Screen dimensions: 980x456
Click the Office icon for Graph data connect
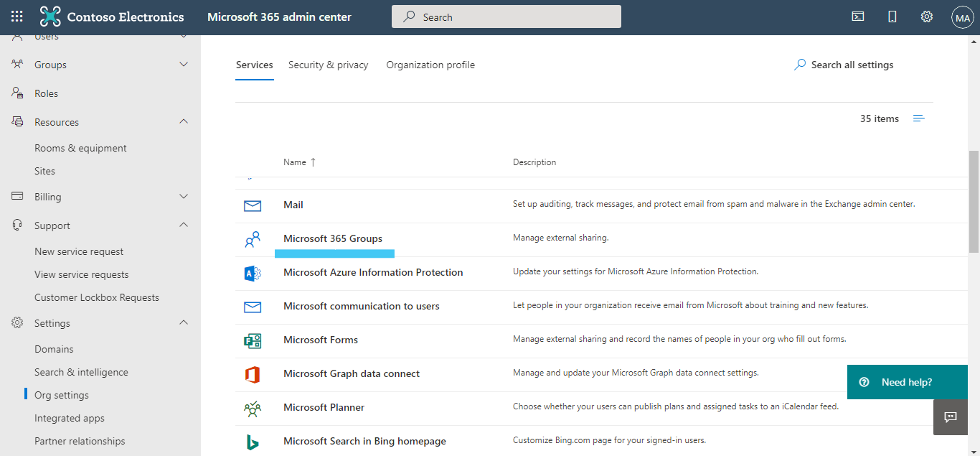tap(253, 374)
